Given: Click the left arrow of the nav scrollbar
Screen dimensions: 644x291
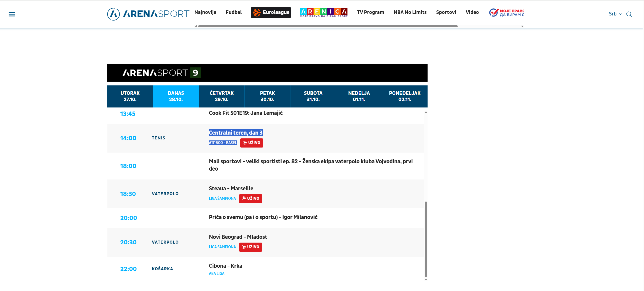Looking at the screenshot, I should (x=196, y=26).
